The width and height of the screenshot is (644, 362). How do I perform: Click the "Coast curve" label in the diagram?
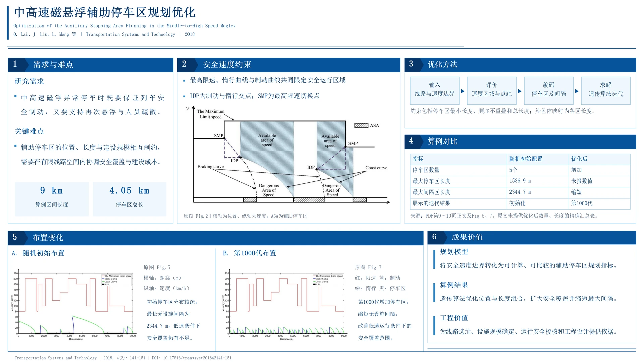tap(376, 168)
